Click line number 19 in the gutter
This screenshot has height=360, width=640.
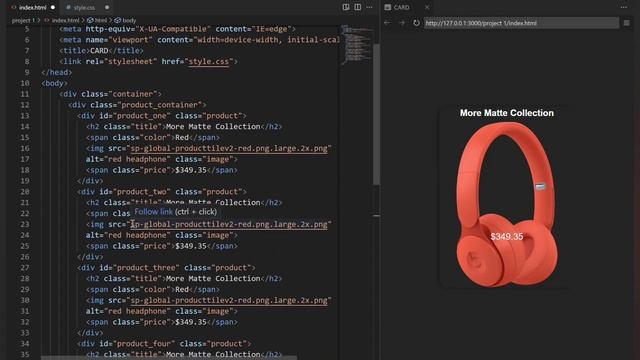pos(25,181)
